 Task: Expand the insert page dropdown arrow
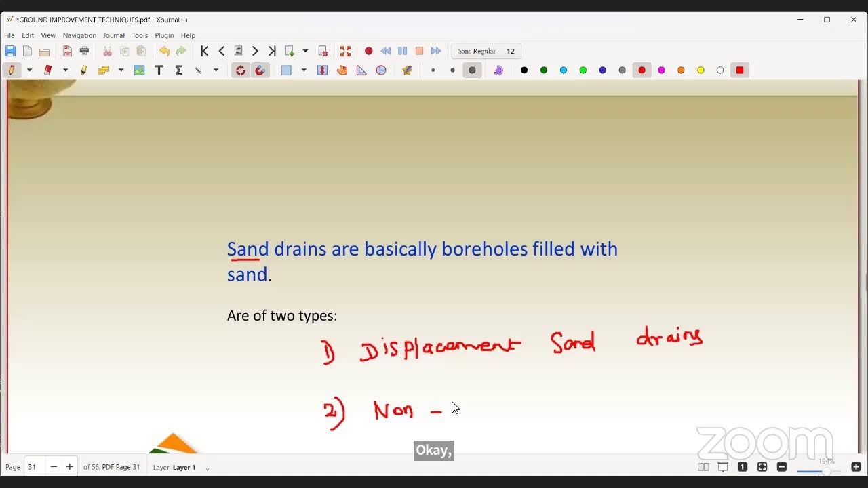[x=305, y=51]
